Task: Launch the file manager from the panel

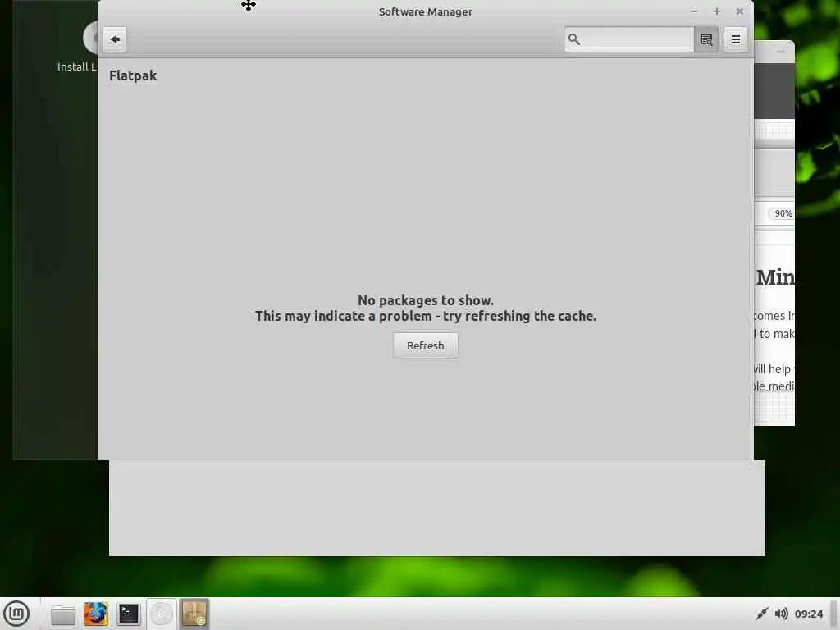Action: point(63,614)
